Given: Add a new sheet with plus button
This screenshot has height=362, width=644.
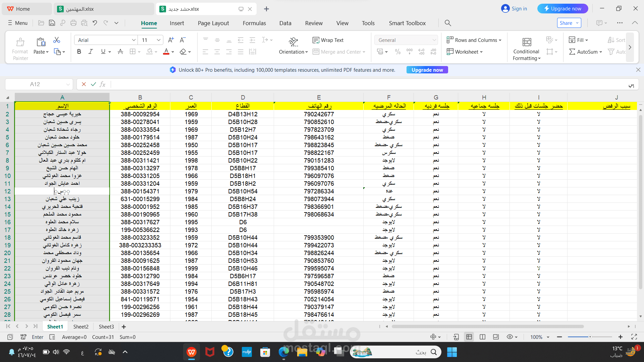Looking at the screenshot, I should (124, 326).
